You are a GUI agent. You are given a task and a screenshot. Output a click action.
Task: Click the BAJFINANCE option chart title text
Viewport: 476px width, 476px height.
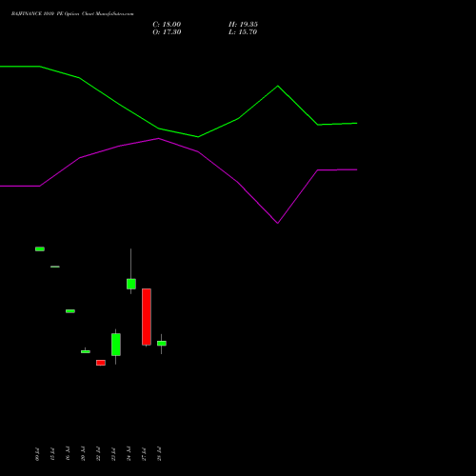(72, 13)
